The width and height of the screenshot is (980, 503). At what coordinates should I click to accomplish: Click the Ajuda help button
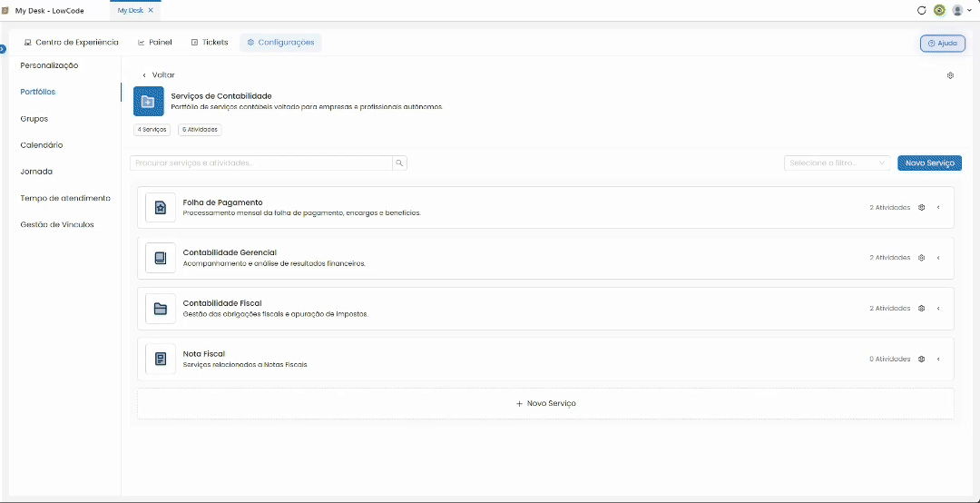(x=943, y=44)
